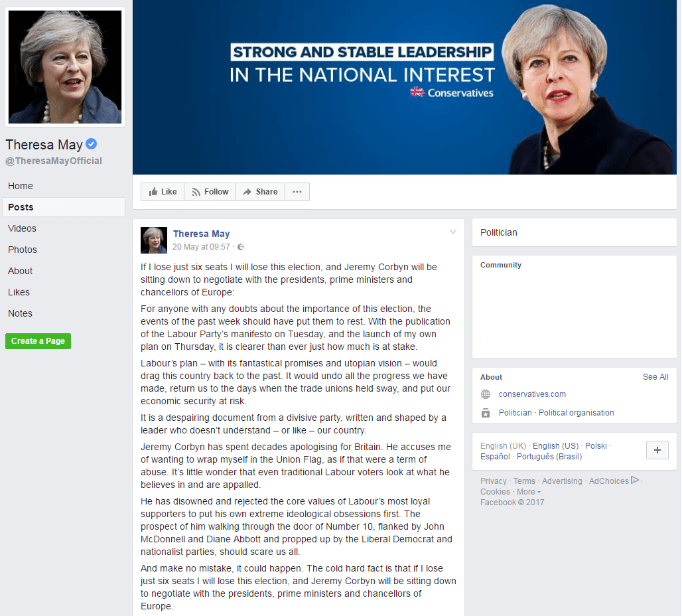Viewport: 682px width, 616px height.
Task: Click See All in About box
Action: [x=655, y=377]
